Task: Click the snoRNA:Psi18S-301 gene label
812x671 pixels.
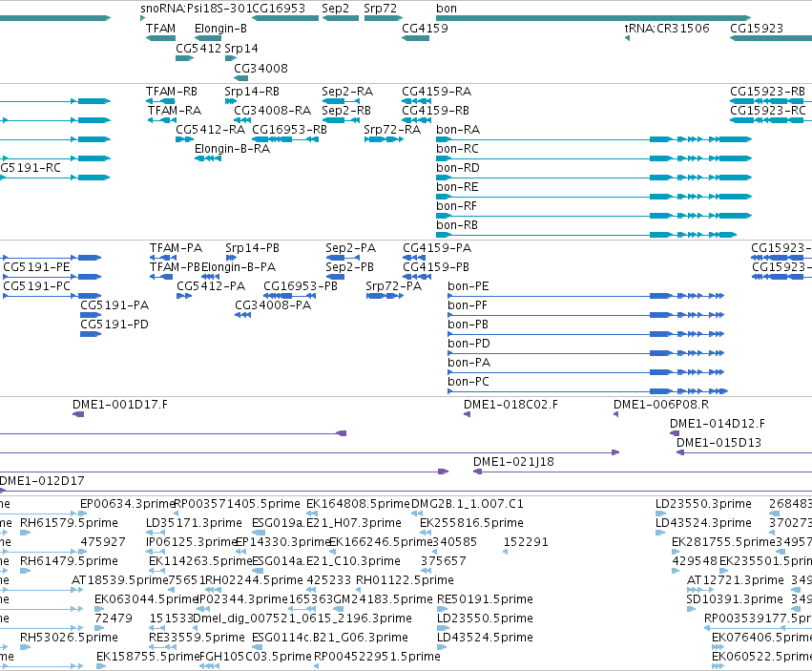Action: click(196, 9)
